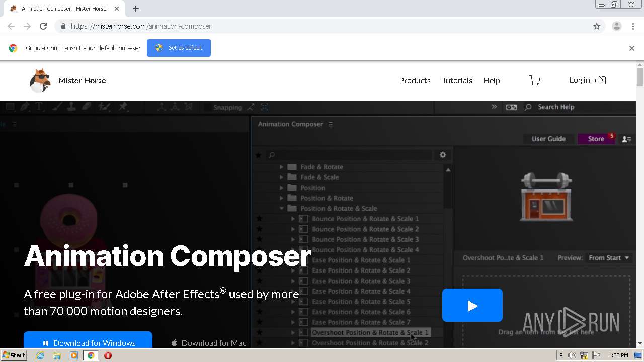644x362 pixels.
Task: Open media player from taskbar
Action: 74,355
